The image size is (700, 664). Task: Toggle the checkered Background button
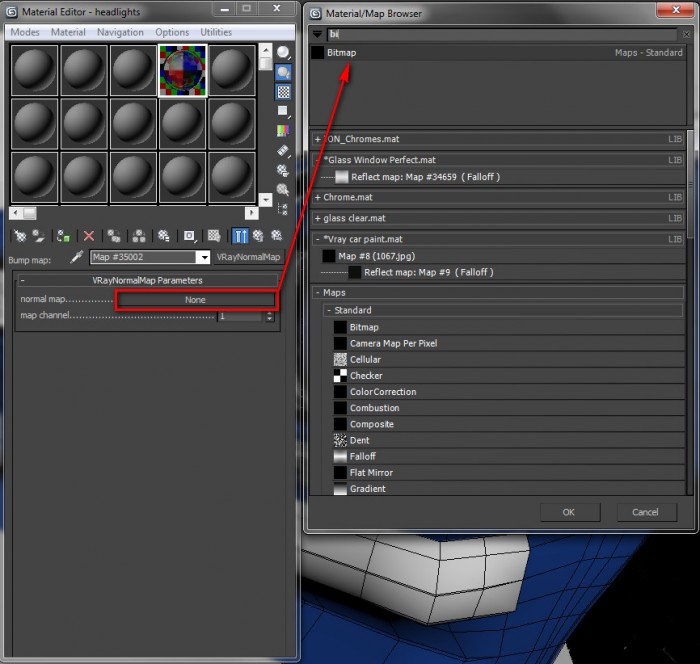coord(283,92)
